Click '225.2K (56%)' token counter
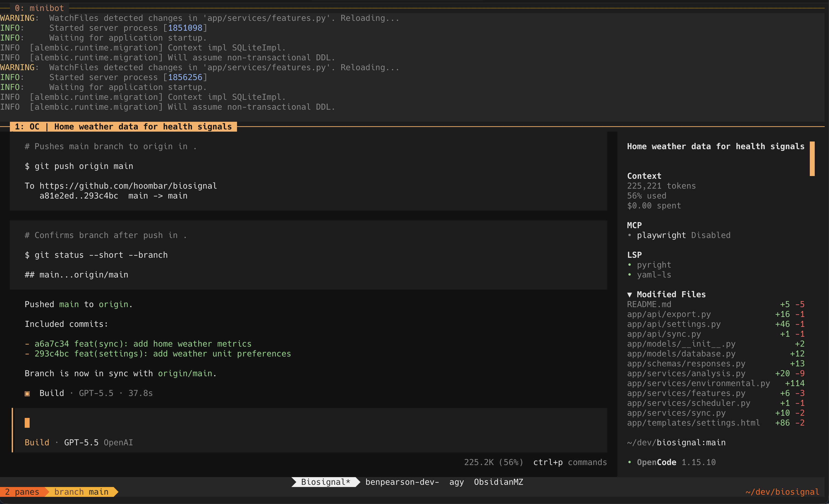The height and width of the screenshot is (504, 829). tap(494, 462)
